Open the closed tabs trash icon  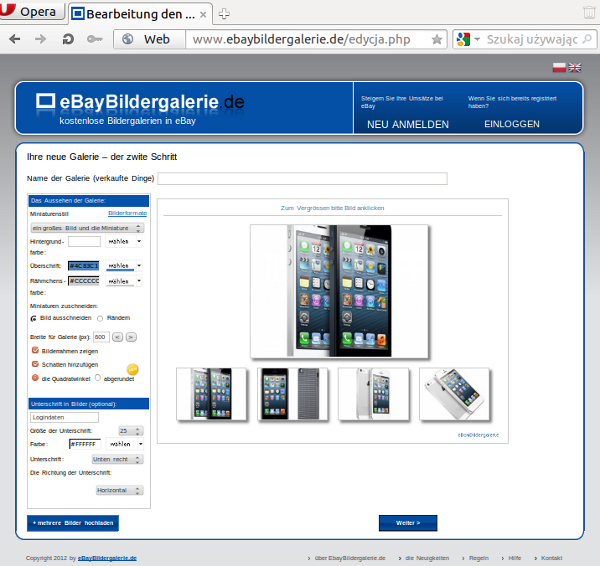589,12
